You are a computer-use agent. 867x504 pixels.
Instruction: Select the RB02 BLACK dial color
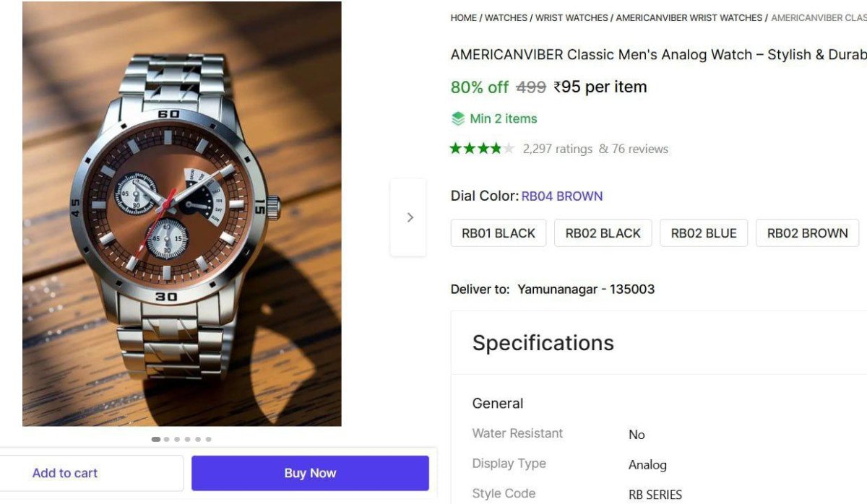[603, 233]
